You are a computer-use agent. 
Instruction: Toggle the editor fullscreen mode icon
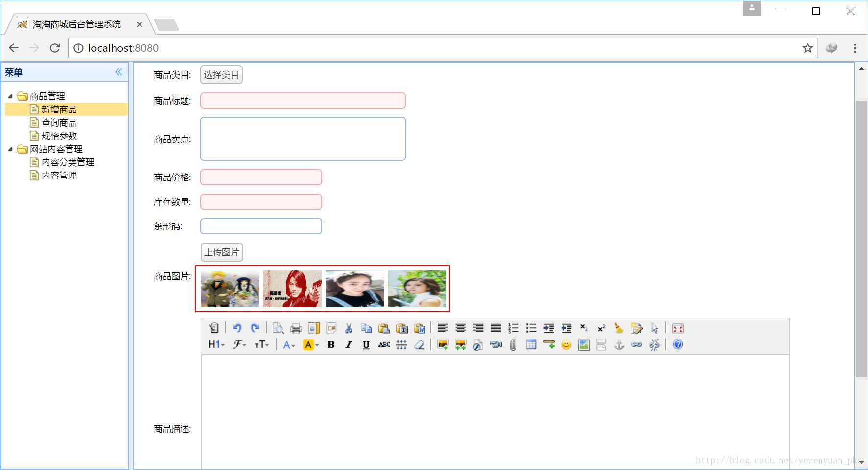678,328
